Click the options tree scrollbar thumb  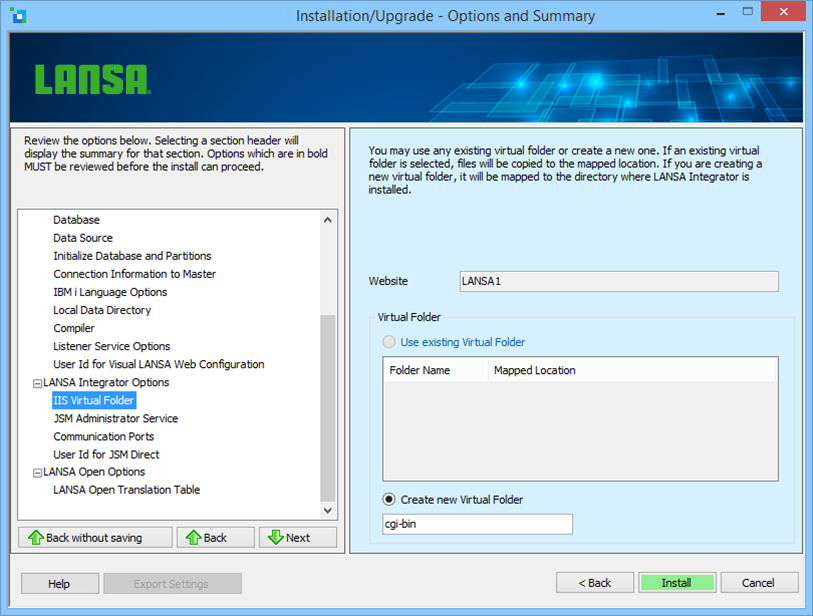pos(328,408)
